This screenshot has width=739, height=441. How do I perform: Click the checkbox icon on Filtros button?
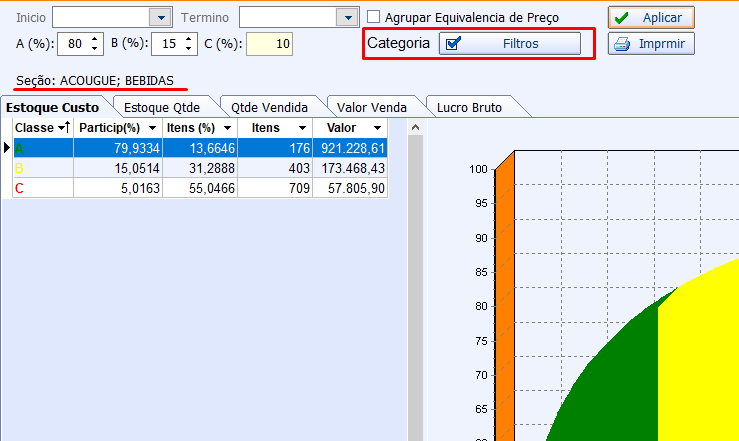(453, 44)
